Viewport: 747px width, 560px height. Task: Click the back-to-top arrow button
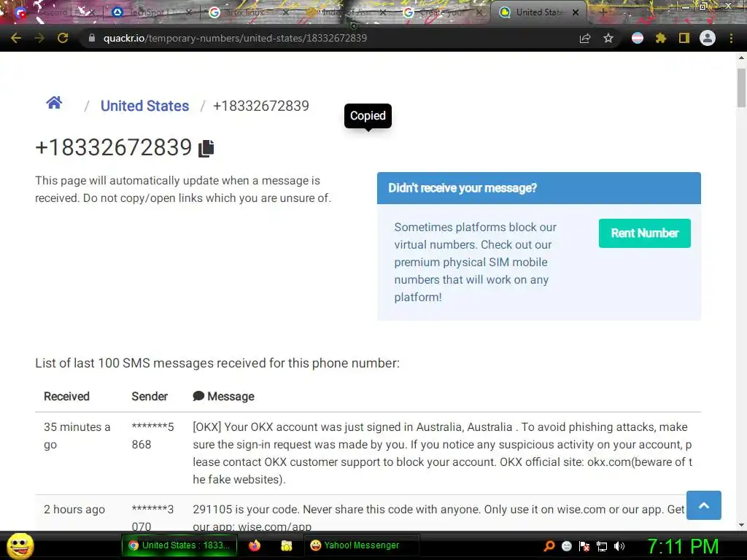pos(704,505)
